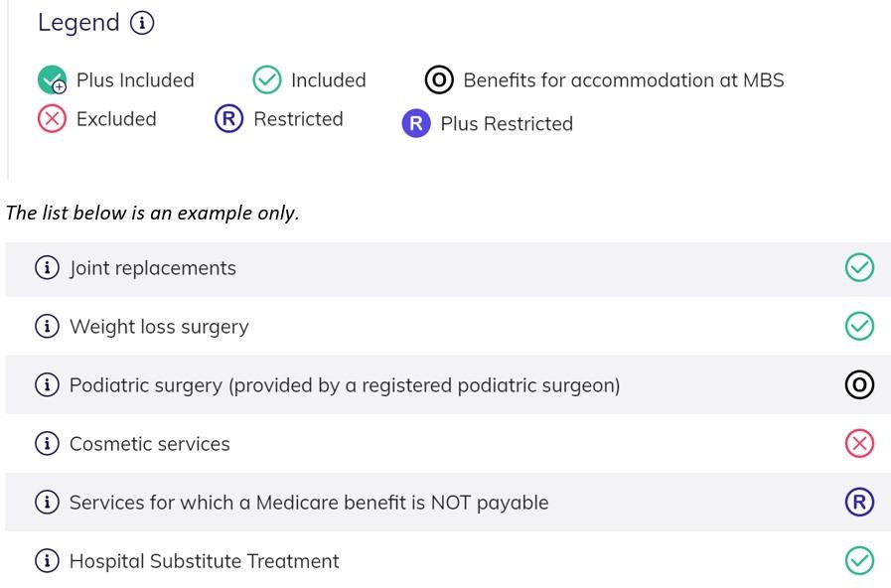Click info icon beside Weight loss surgery
The width and height of the screenshot is (891, 588).
(47, 326)
